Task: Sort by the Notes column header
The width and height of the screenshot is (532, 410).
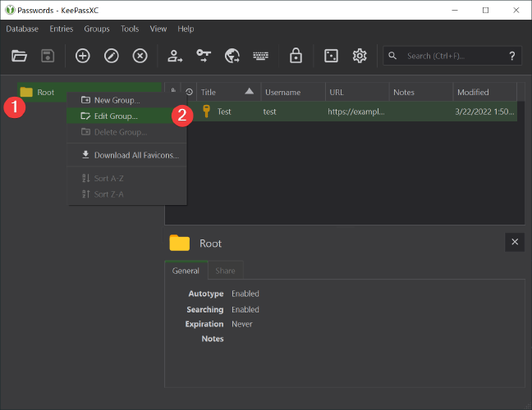Action: 421,92
